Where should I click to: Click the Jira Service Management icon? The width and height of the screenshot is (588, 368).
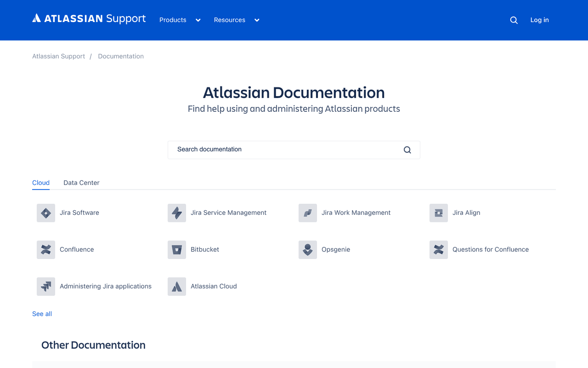[x=177, y=213]
